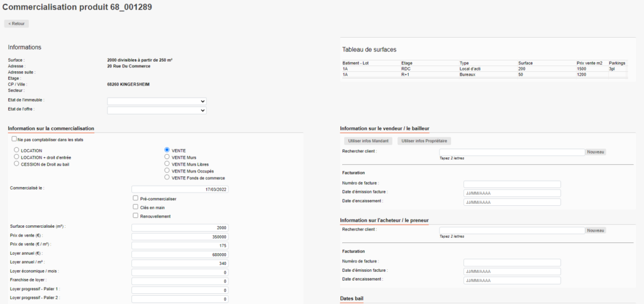Choose LOCATION + droit d'entrée option
Screen dimensions: 644x304
pyautogui.click(x=16, y=157)
